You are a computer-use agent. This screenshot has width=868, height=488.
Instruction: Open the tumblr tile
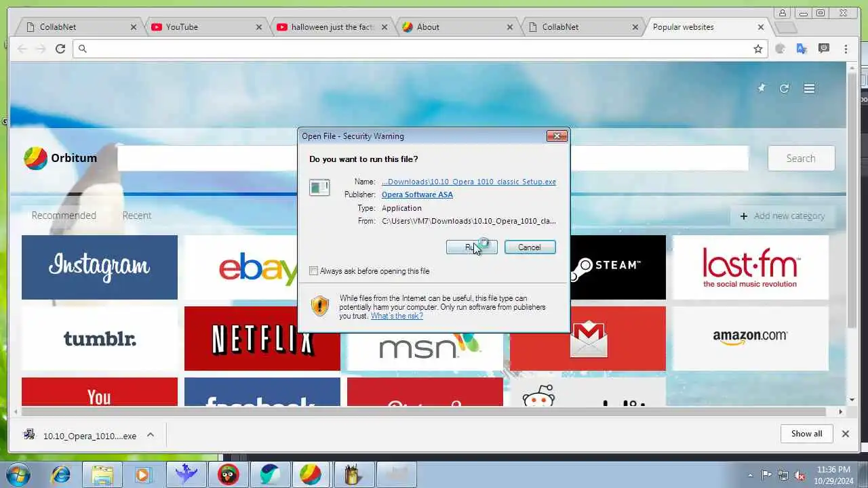[x=100, y=338]
